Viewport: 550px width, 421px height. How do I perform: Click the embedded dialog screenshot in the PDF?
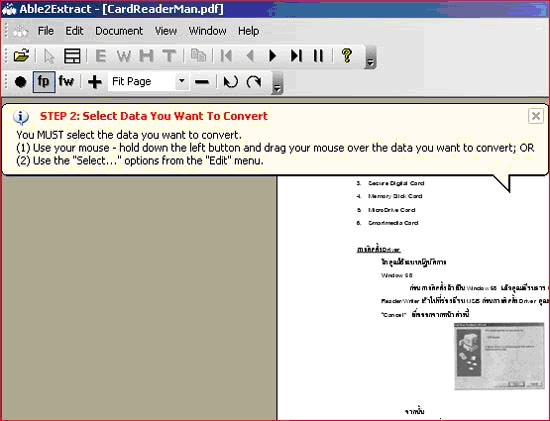pyautogui.click(x=499, y=356)
